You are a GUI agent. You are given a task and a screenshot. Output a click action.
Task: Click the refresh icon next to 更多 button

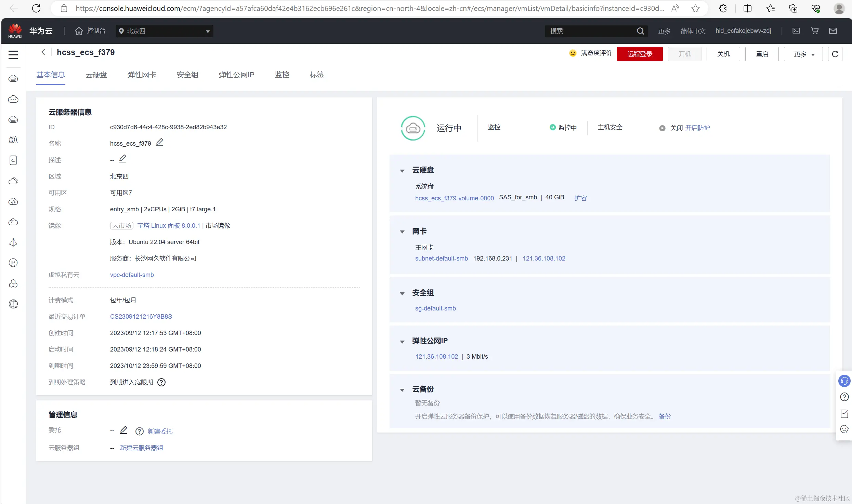pyautogui.click(x=835, y=54)
